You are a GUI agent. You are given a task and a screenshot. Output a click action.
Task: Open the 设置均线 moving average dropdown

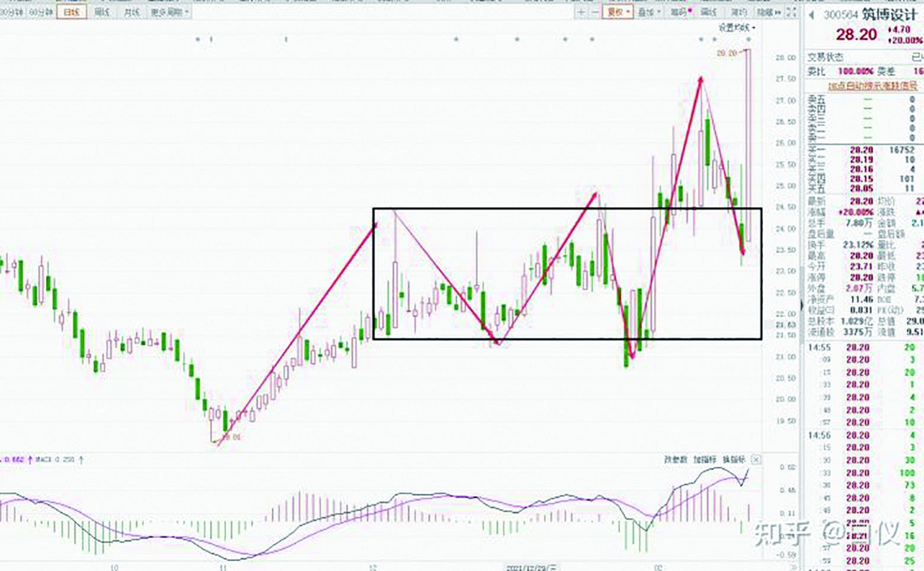737,28
